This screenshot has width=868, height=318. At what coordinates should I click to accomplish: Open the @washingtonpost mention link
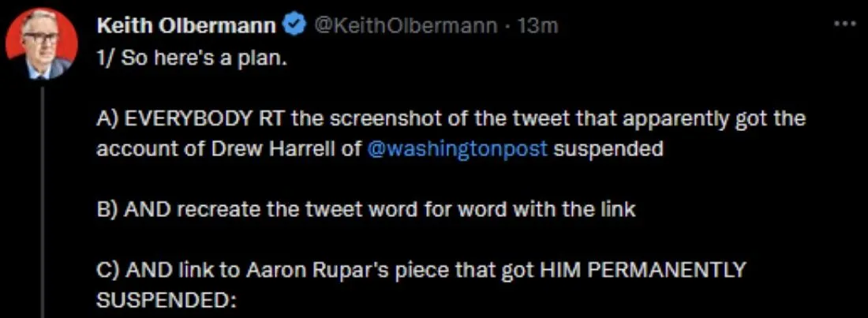pos(458,150)
